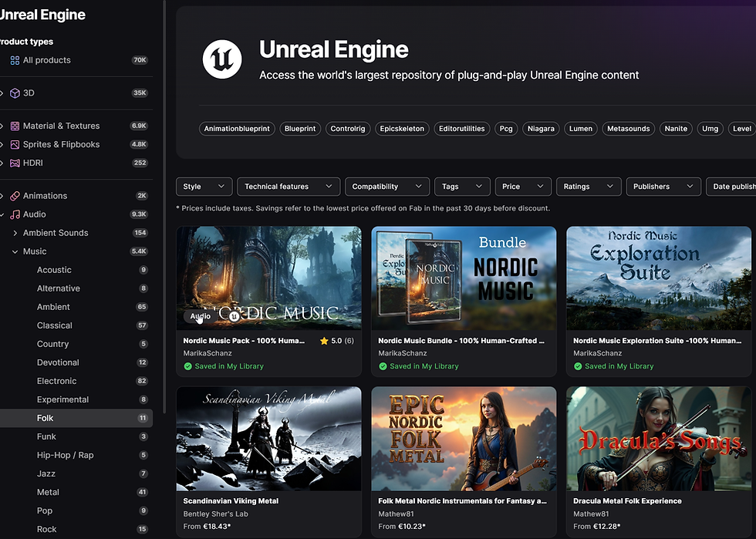Open the Bentley Sher's Lab publisher link
Screen dimensions: 756x539
tap(215, 514)
